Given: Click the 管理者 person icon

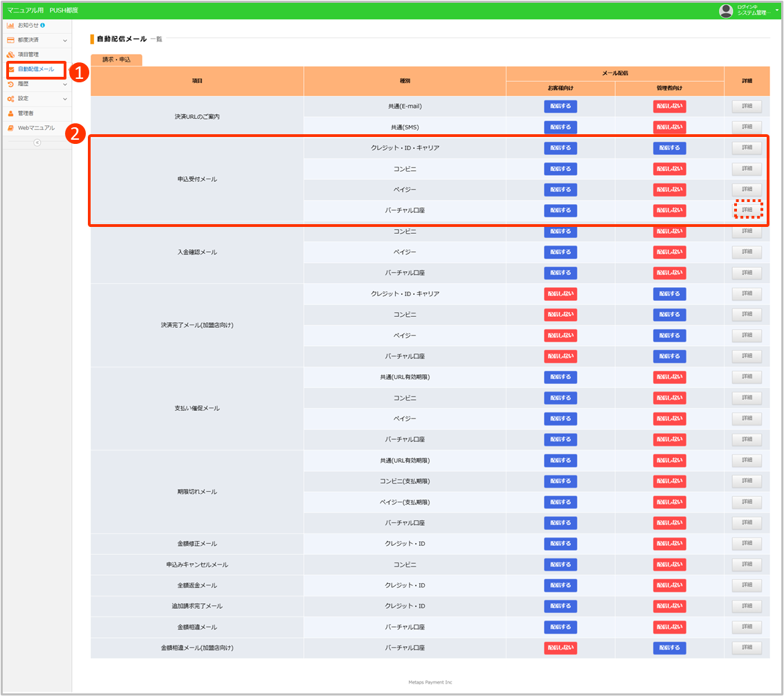Looking at the screenshot, I should pos(11,113).
